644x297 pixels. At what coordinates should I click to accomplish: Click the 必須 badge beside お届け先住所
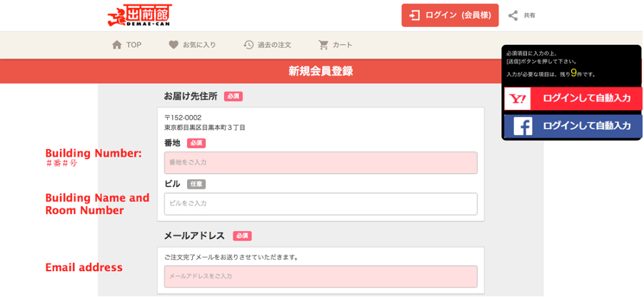[x=233, y=96]
